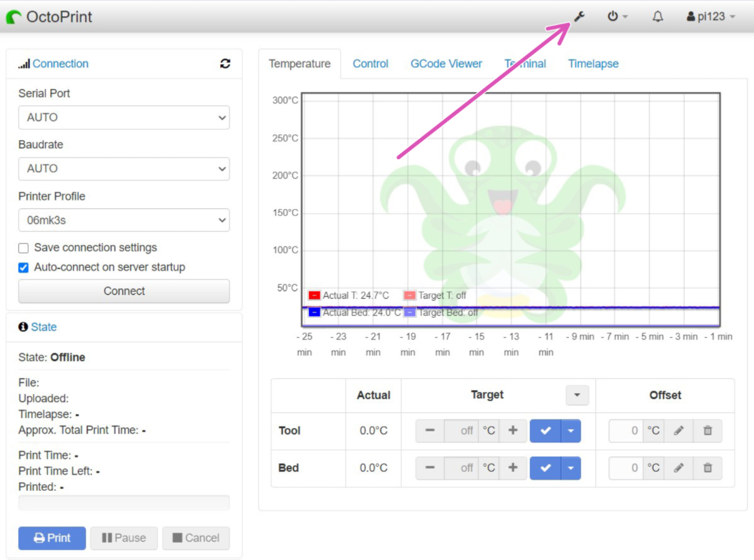Delete the Tool offset
Viewport: 754px width, 560px height.
708,431
